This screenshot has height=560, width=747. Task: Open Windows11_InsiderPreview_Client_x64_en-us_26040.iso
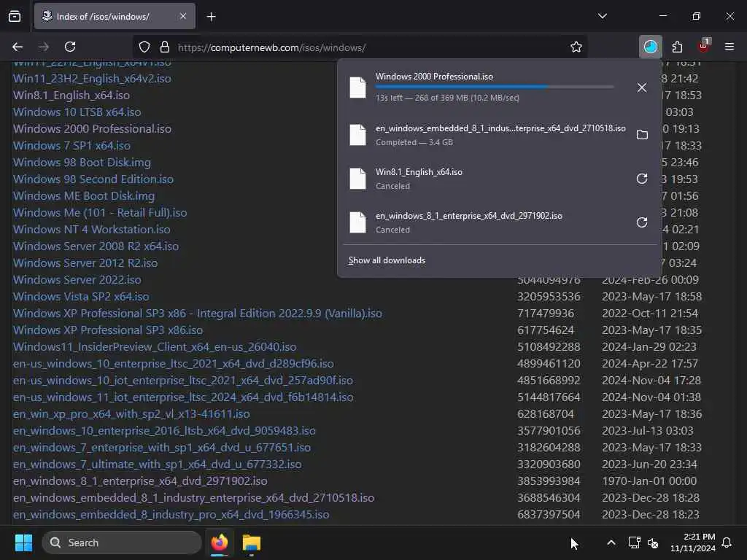pos(155,346)
